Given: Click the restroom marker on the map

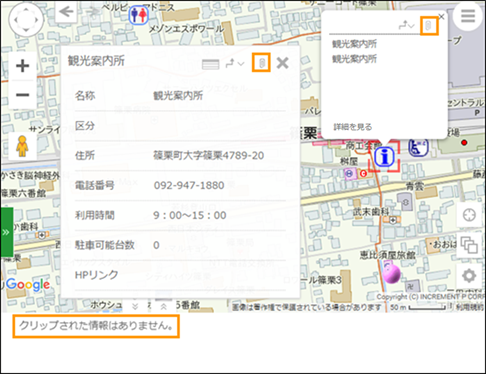Looking at the screenshot, I should [138, 15].
